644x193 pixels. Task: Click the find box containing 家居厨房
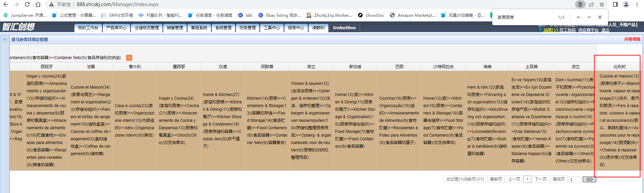point(525,17)
